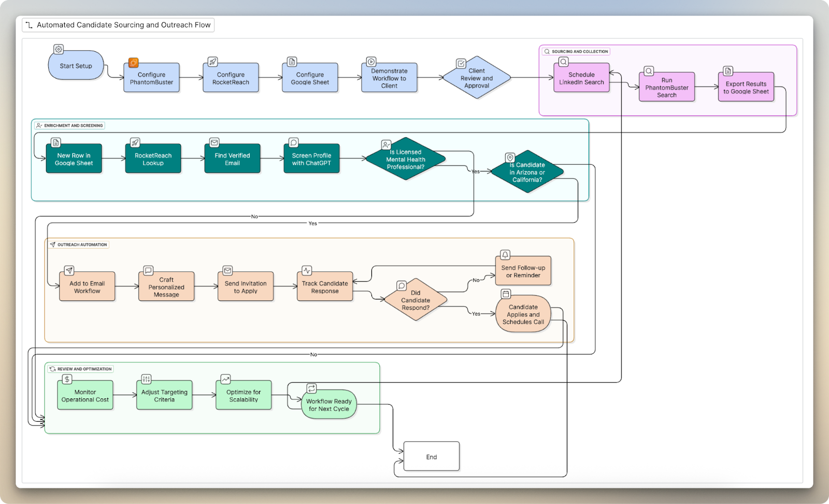Click the rocket icon on Configure RocketReach
829x504 pixels.
pos(212,62)
